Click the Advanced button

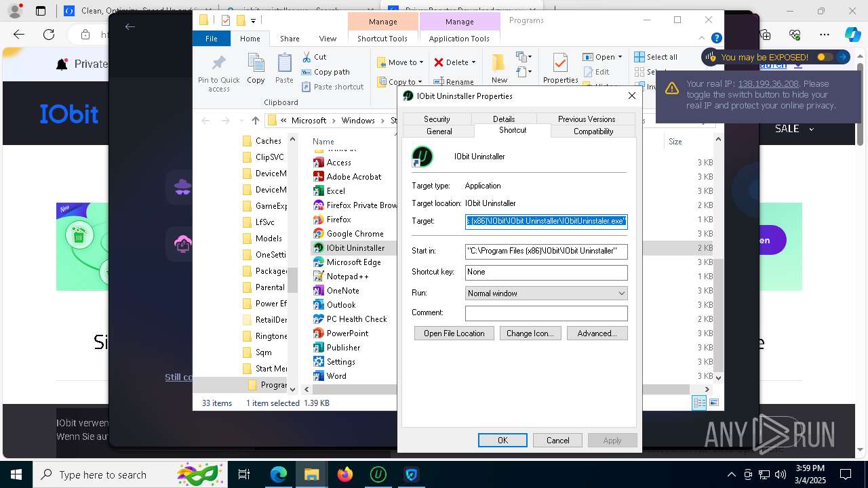pos(597,333)
